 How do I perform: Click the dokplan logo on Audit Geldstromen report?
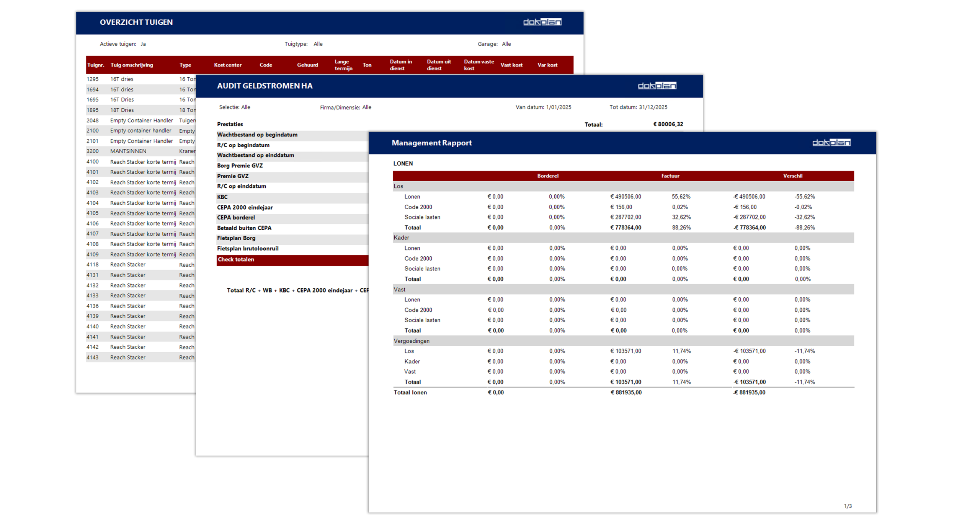pos(657,86)
